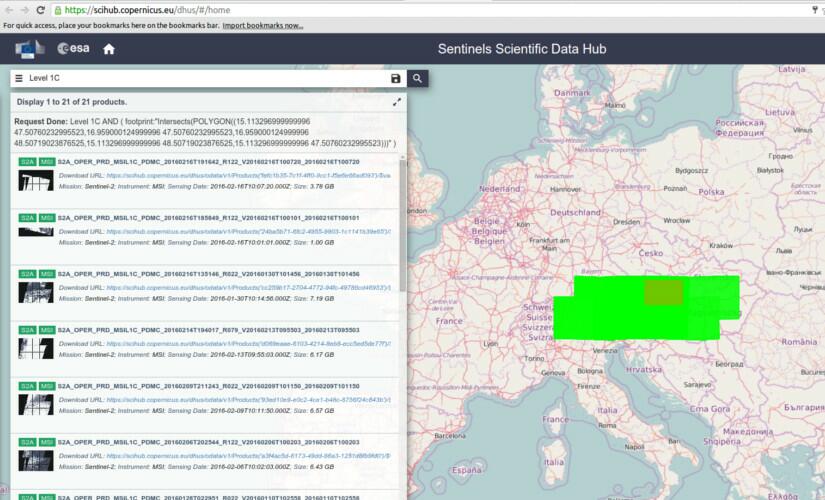Viewport: 825px width, 500px height.
Task: Click the S2A badge of the 6.43 GB product
Action: point(27,443)
